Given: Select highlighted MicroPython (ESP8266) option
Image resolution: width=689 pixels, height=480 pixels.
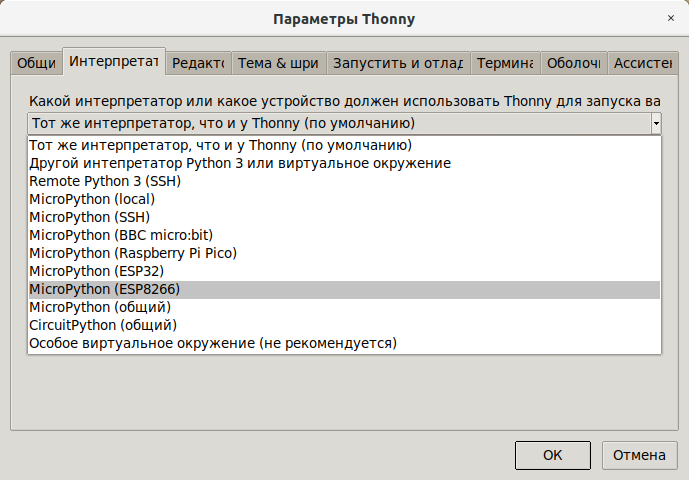Looking at the screenshot, I should [x=344, y=290].
